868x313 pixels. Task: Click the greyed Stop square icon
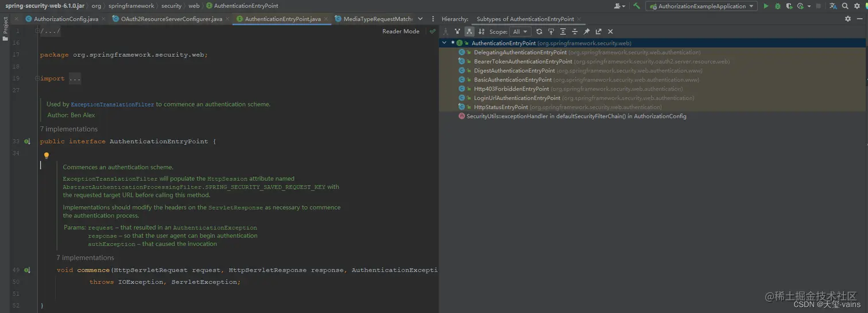tap(819, 6)
